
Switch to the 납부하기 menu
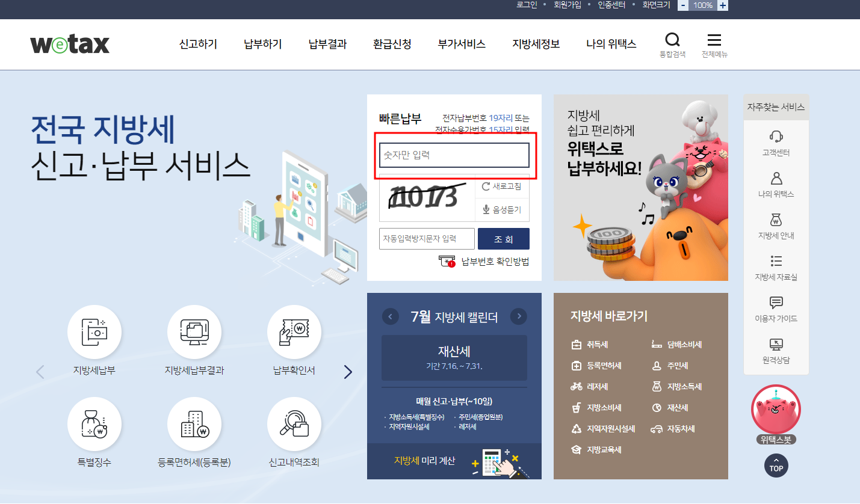(x=262, y=44)
